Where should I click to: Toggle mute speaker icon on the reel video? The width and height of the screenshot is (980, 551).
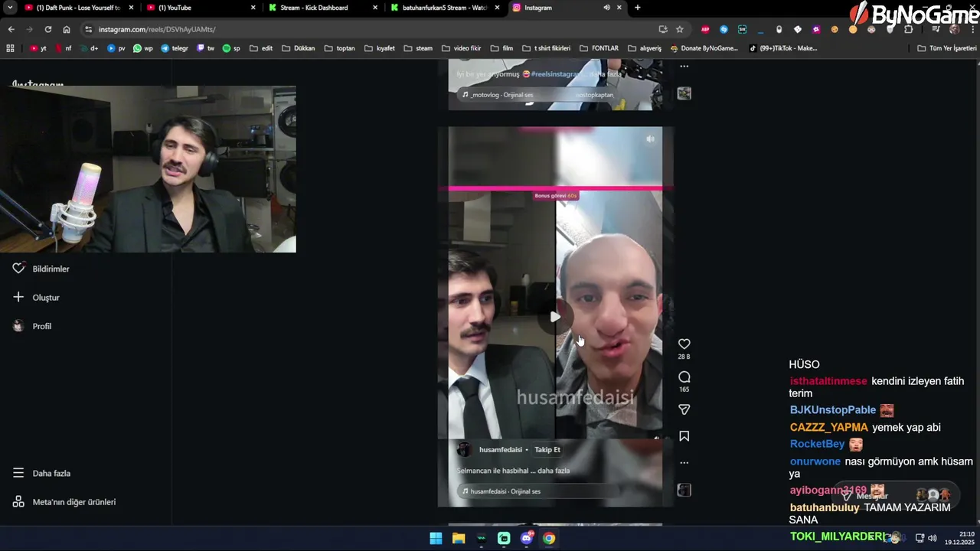coord(650,139)
